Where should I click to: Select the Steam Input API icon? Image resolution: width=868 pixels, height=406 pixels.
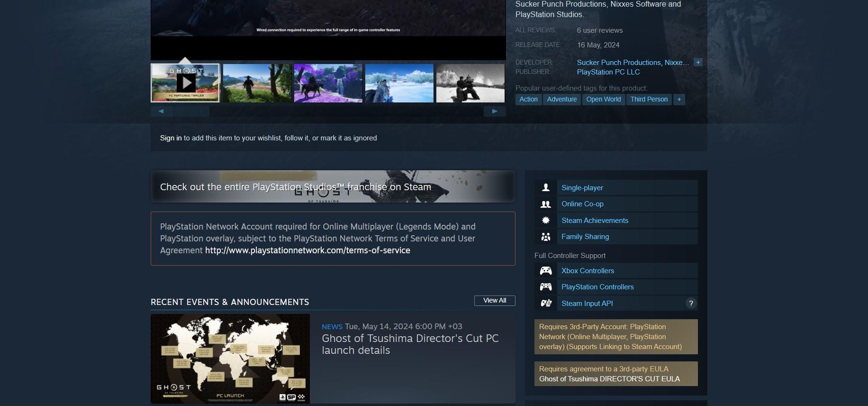tap(546, 304)
